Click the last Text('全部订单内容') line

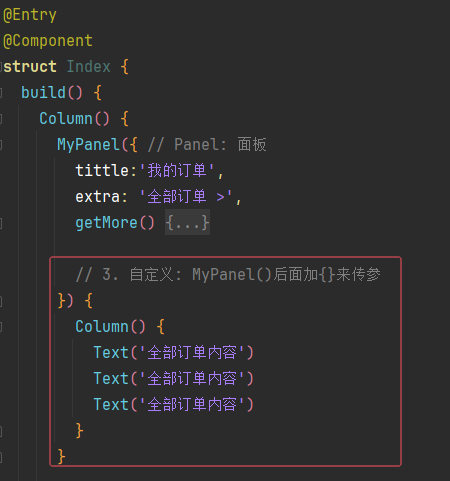(173, 405)
